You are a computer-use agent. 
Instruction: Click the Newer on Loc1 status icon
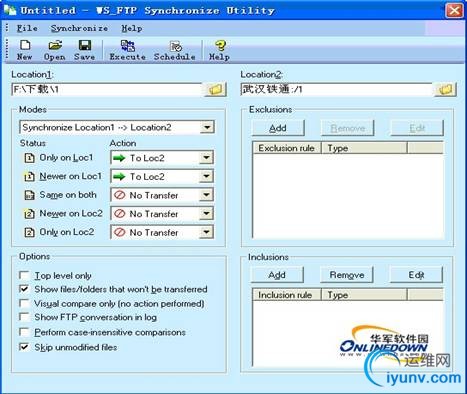(x=29, y=176)
